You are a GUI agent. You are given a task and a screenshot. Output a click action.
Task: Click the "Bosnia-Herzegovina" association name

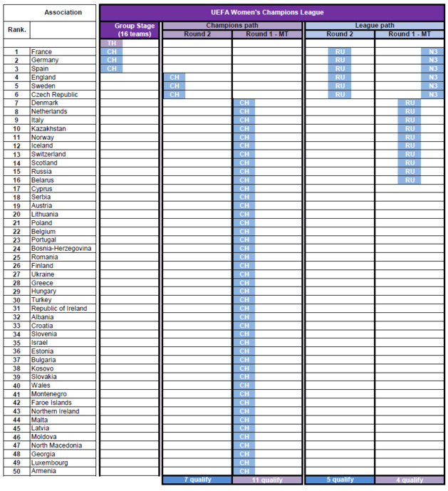click(61, 248)
